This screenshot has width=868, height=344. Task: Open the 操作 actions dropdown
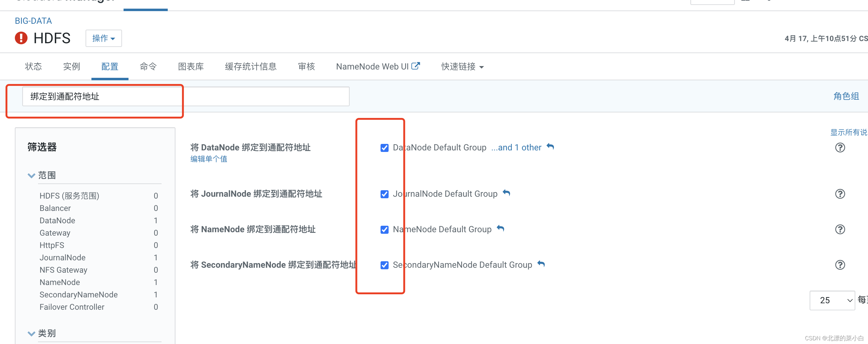click(103, 38)
